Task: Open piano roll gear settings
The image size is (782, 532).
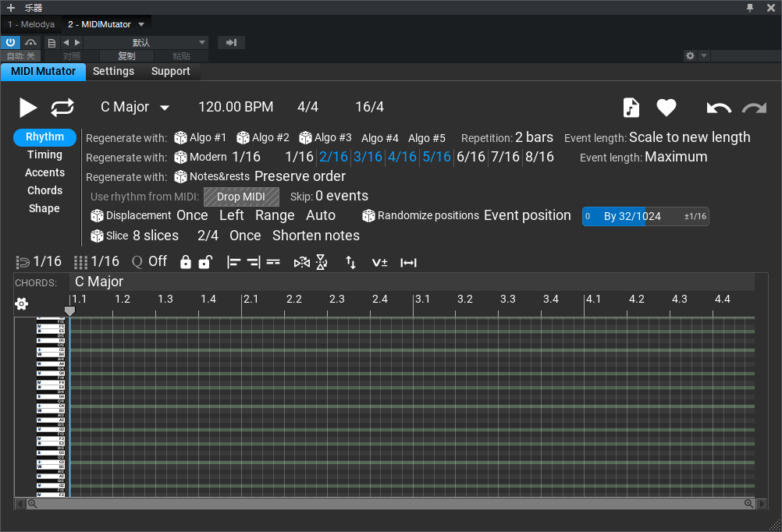Action: pos(21,303)
